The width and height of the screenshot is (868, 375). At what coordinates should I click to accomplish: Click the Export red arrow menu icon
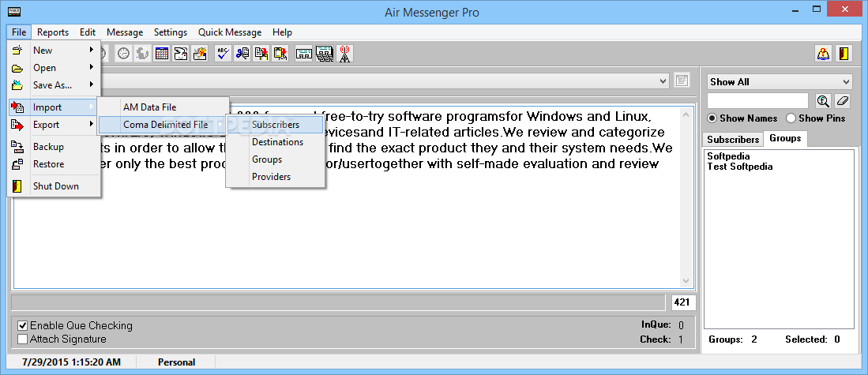17,125
